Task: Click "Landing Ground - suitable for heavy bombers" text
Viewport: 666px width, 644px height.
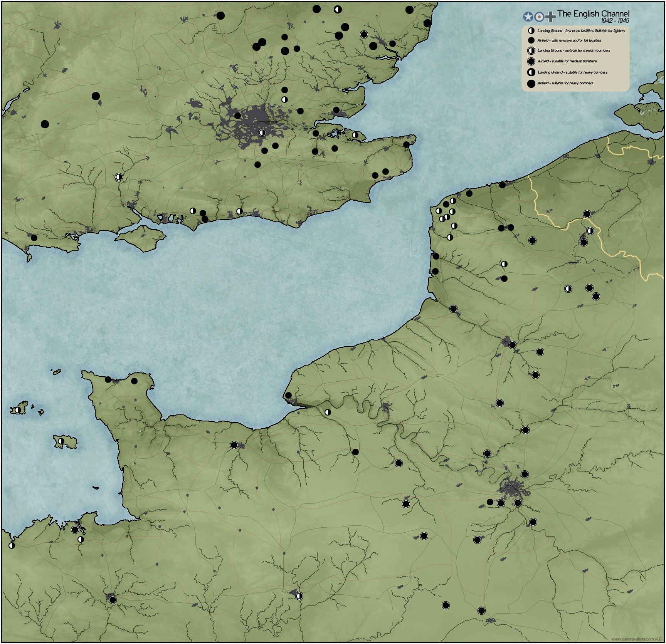Action: [x=573, y=72]
